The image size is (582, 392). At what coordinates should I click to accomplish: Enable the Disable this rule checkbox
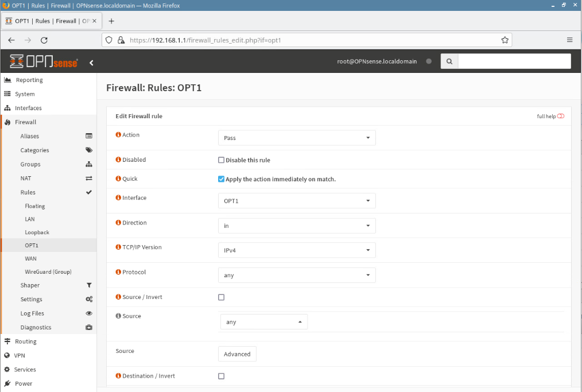222,160
